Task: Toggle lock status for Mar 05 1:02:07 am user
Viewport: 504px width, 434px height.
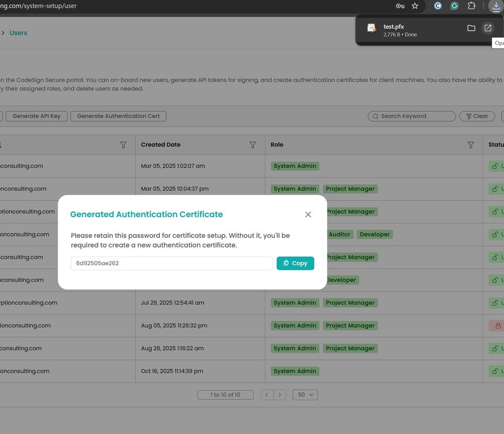Action: click(496, 166)
